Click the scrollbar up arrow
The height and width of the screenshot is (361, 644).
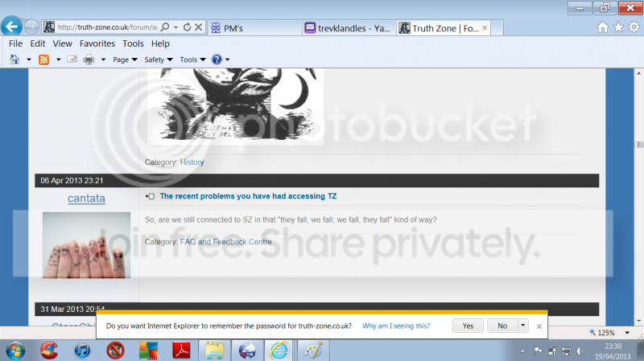(638, 73)
